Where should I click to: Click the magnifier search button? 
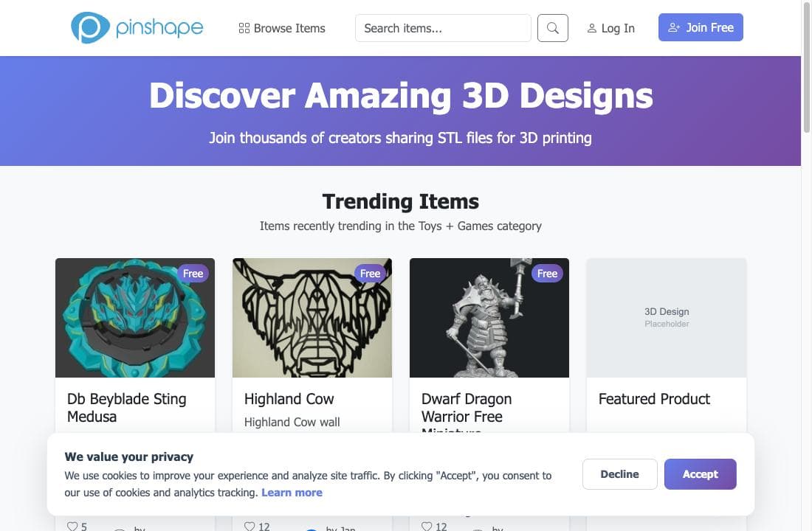pos(553,28)
